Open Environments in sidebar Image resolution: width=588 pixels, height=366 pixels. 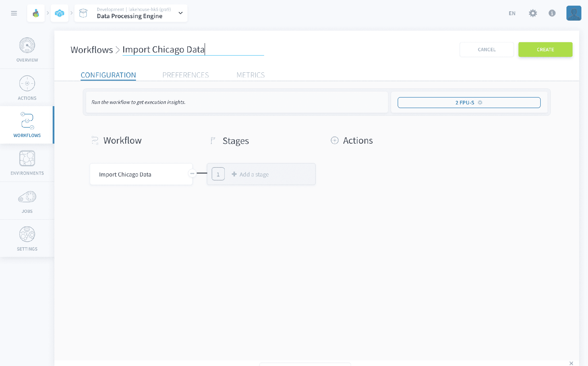[27, 163]
